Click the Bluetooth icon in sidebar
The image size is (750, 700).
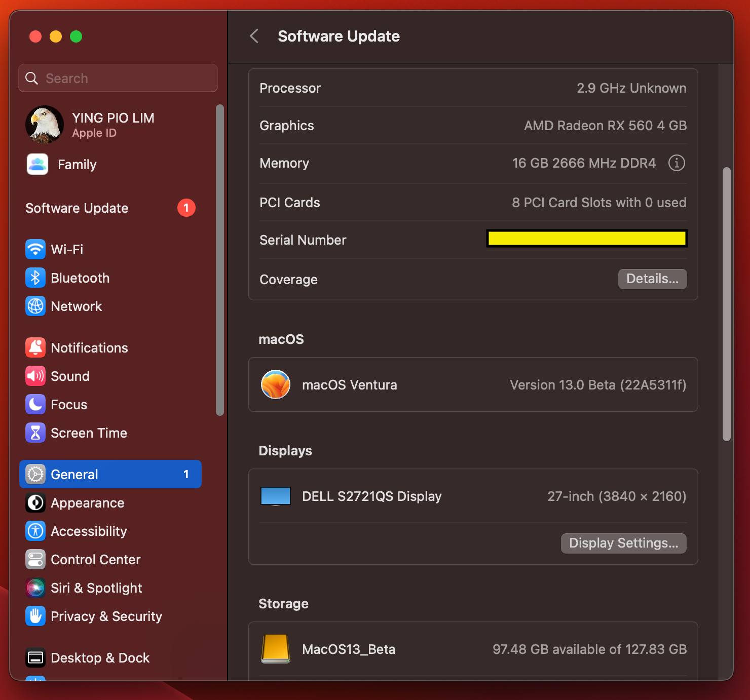35,278
